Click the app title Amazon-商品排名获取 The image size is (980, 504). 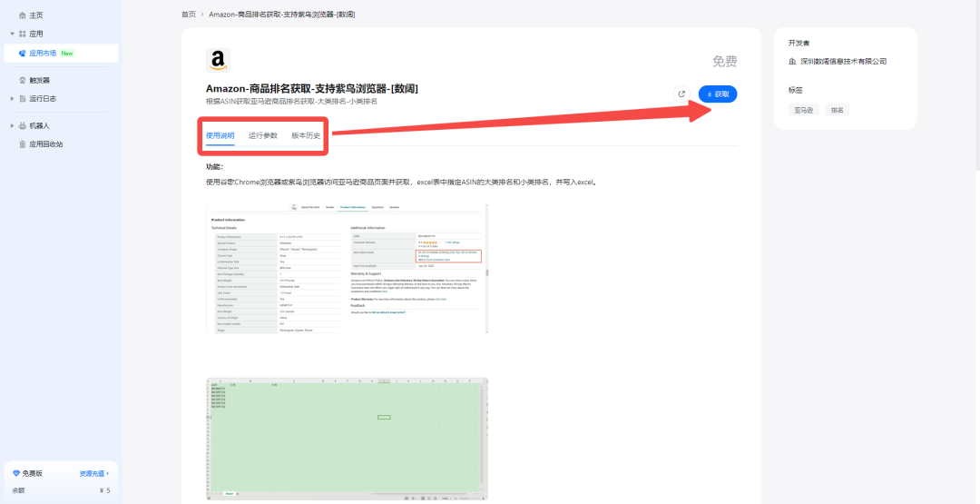tap(312, 89)
